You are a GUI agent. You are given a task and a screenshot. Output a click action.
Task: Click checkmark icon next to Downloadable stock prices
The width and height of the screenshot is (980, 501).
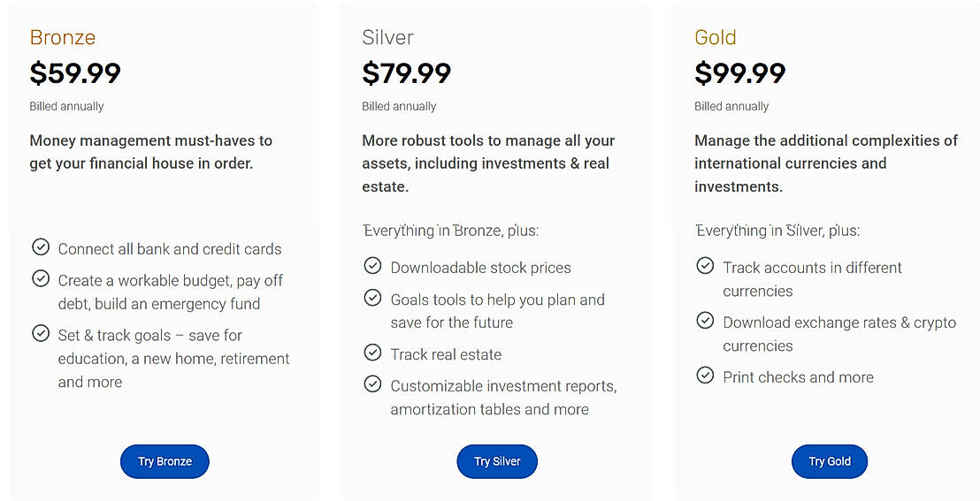[x=372, y=266]
